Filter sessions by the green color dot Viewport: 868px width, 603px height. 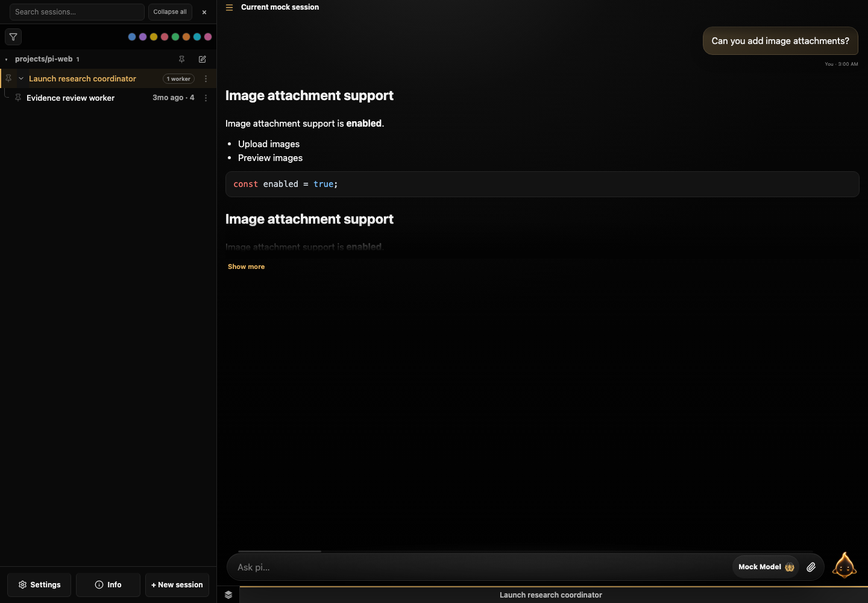pyautogui.click(x=175, y=37)
